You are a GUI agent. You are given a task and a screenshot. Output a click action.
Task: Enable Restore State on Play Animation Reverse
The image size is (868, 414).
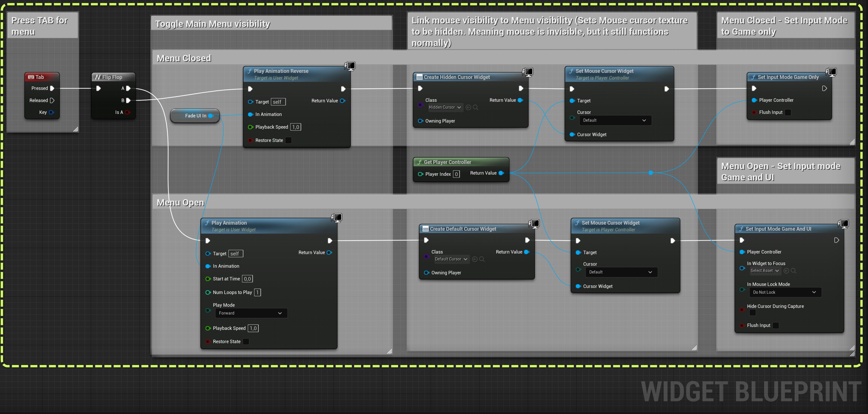pyautogui.click(x=288, y=140)
